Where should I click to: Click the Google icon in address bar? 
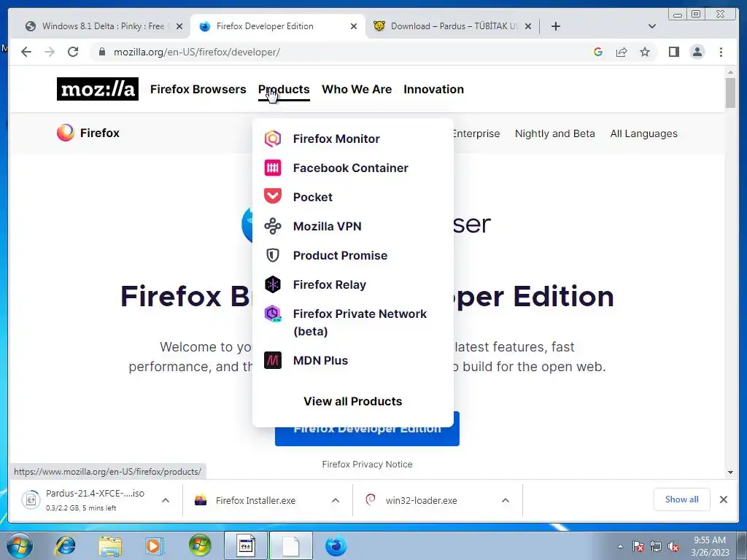point(598,52)
